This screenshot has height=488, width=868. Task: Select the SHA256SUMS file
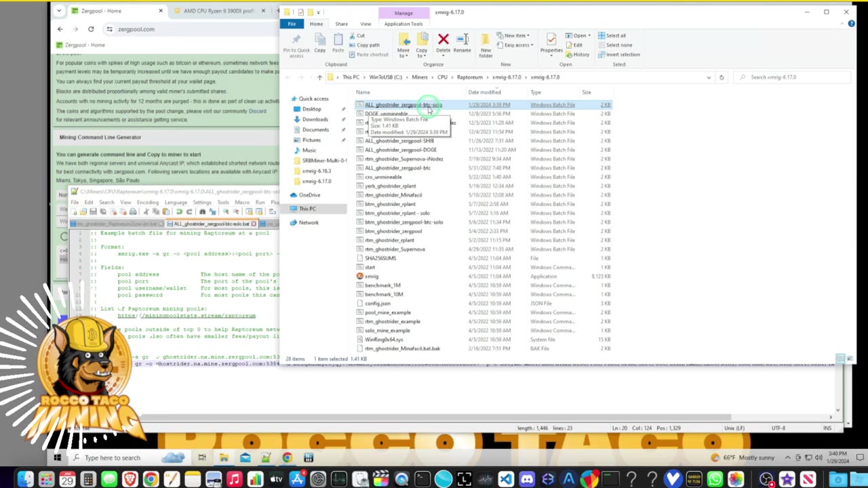[x=380, y=258]
